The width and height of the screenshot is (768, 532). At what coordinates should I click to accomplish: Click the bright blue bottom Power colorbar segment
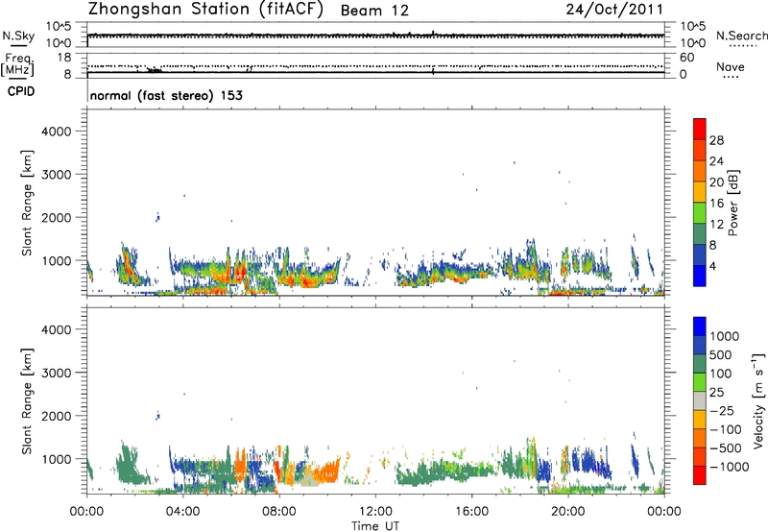(x=700, y=277)
